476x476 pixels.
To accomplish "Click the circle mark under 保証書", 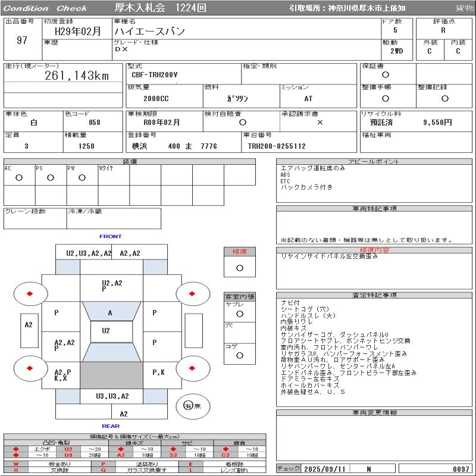I will coord(386,75).
